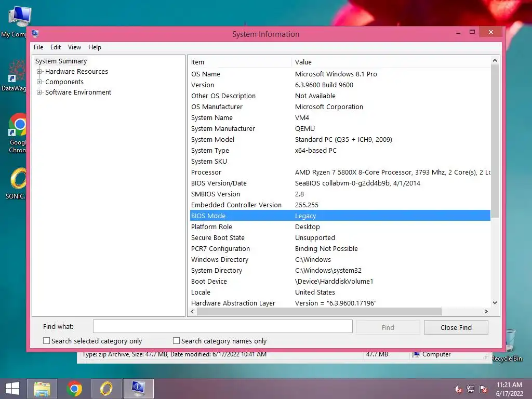Select the Version row

click(340, 85)
